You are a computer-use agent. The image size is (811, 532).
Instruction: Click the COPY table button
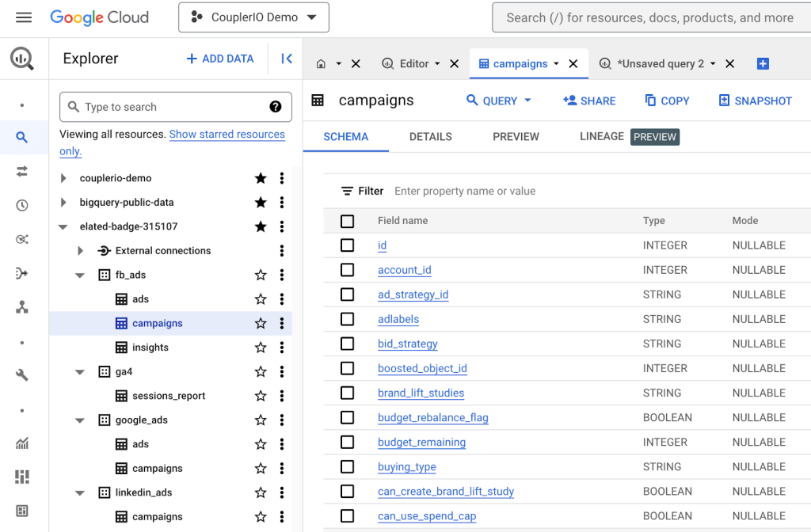tap(667, 101)
